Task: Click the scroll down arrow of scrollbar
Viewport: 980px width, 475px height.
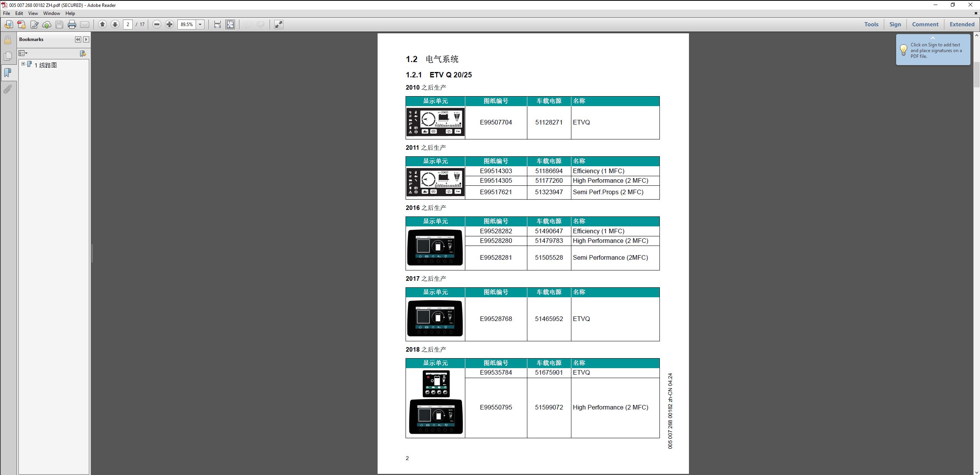Action: tap(977, 472)
